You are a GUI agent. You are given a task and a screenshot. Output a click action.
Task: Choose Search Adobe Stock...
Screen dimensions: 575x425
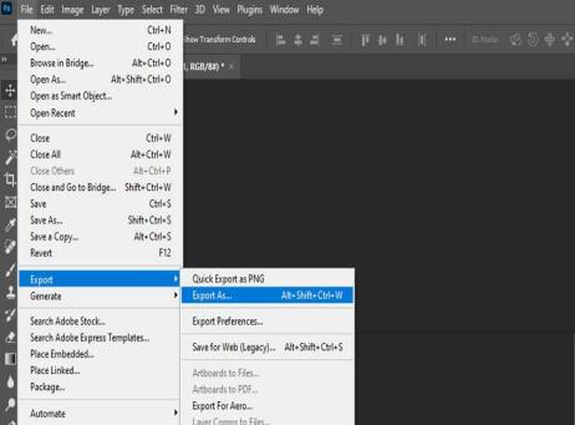[100, 321]
